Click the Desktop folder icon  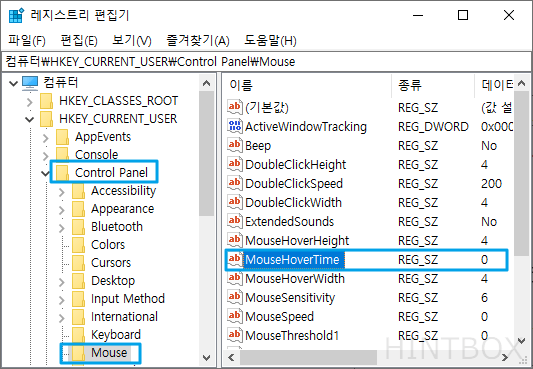tap(78, 281)
